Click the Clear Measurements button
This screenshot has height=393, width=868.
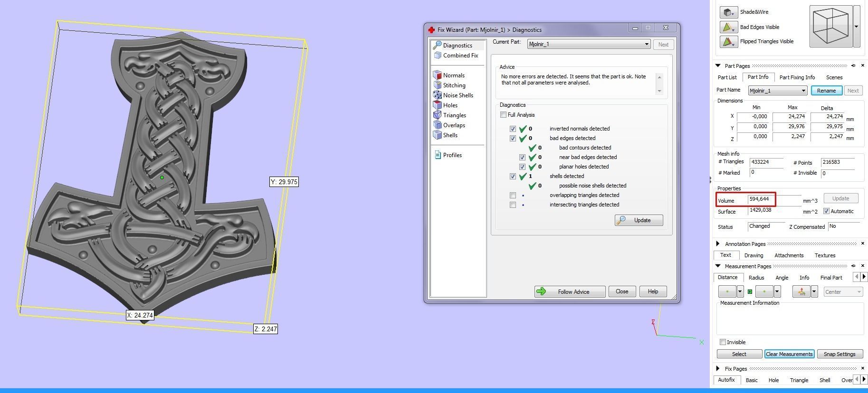click(x=789, y=354)
